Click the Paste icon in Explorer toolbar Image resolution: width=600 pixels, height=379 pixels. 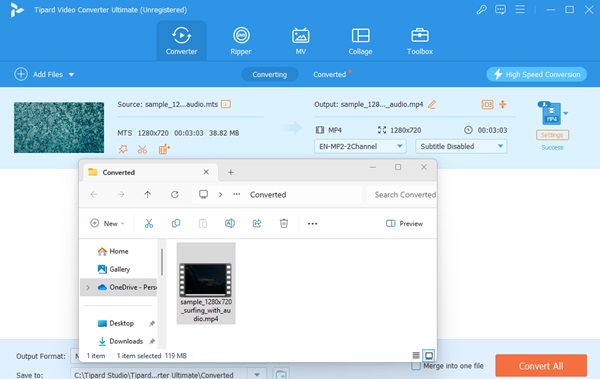203,223
